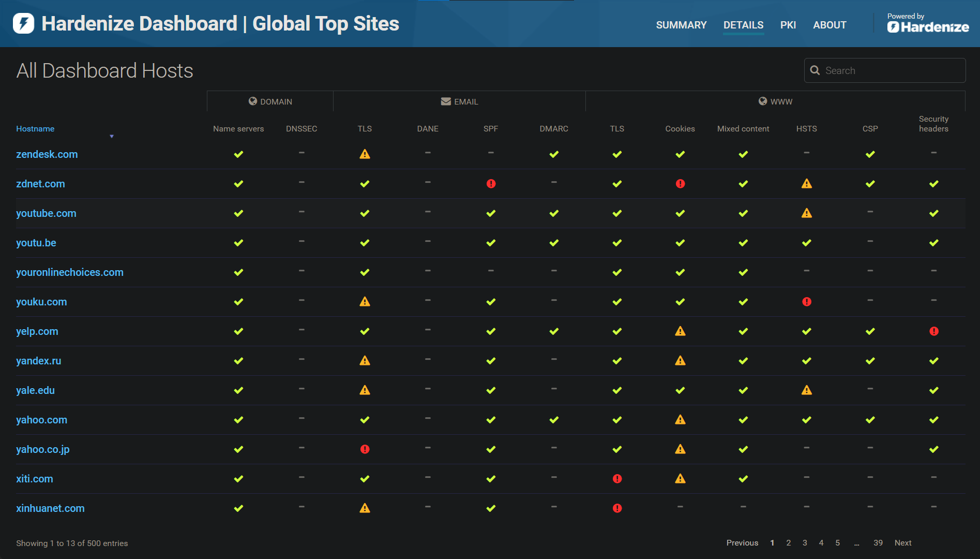
Task: Click the globe icon in the DOMAIN column header
Action: (253, 101)
